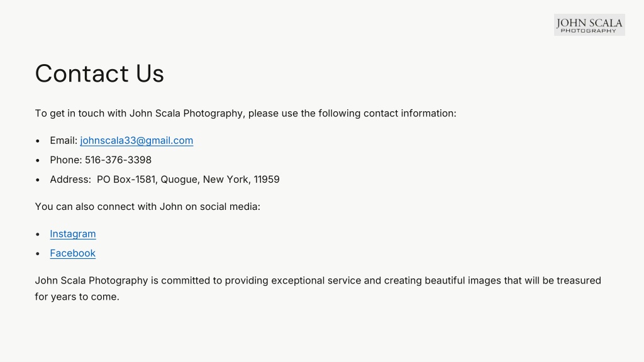Click the John Scala Photography logo

pos(589,25)
